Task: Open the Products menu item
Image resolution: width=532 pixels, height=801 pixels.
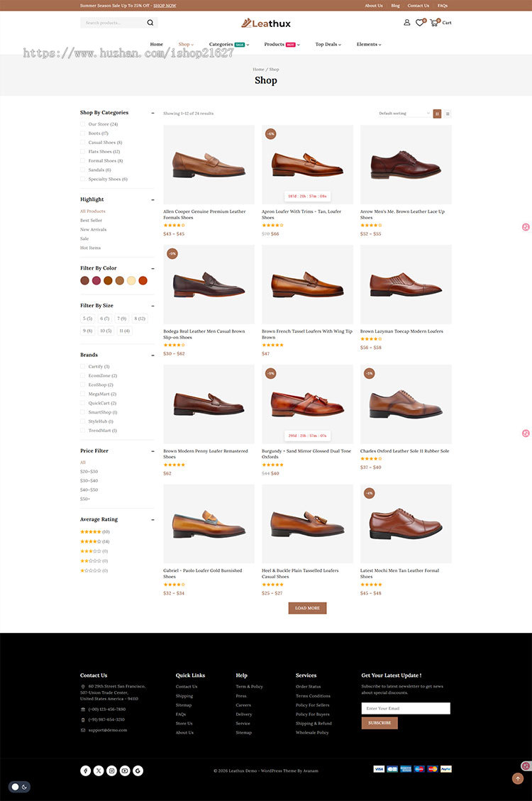Action: [x=282, y=45]
